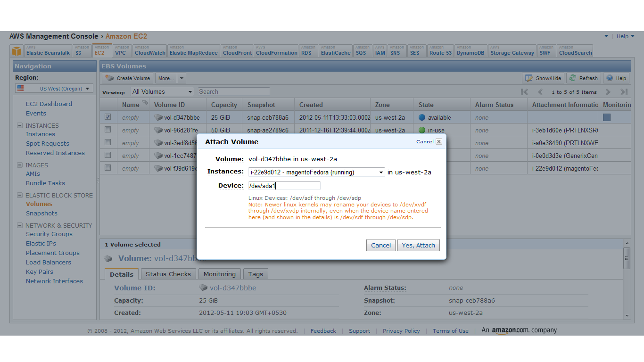Open the Monitoring details tab
Viewport: 644px width, 362px height.
click(x=220, y=274)
